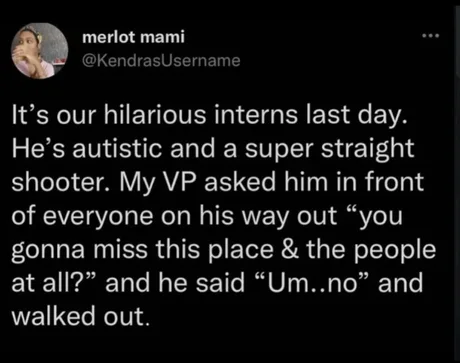This screenshot has height=363, width=460.
Task: Open the three-dot more options menu
Action: pos(431,35)
